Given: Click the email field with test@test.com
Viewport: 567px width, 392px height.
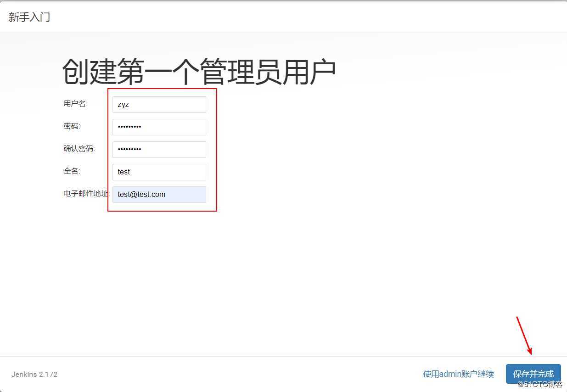Looking at the screenshot, I should coord(159,195).
